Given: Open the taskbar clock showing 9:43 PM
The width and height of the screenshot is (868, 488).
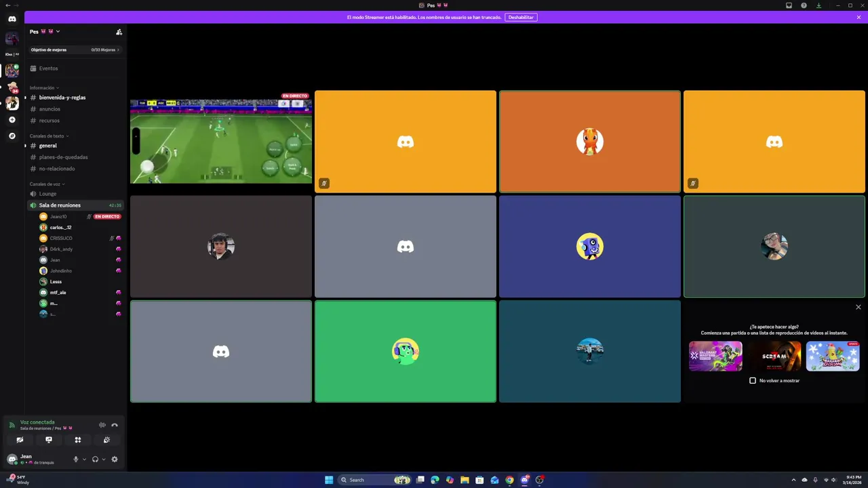Looking at the screenshot, I should 854,480.
